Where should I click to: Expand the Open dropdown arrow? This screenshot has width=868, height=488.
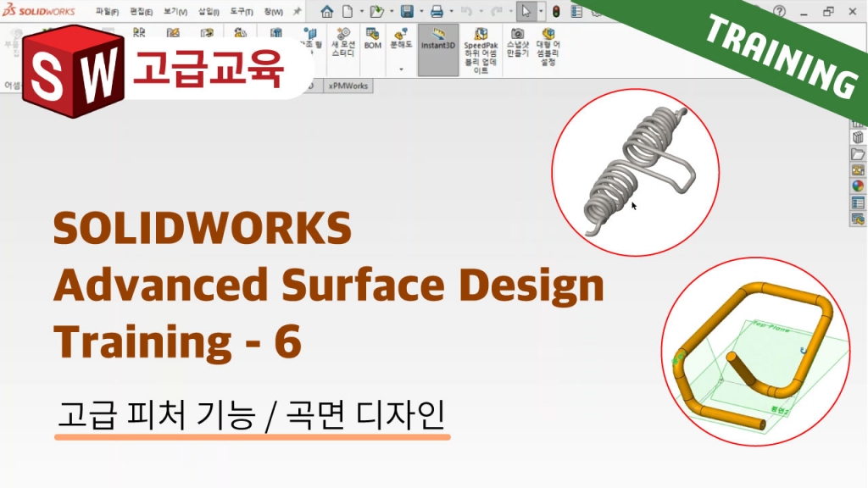click(x=392, y=12)
